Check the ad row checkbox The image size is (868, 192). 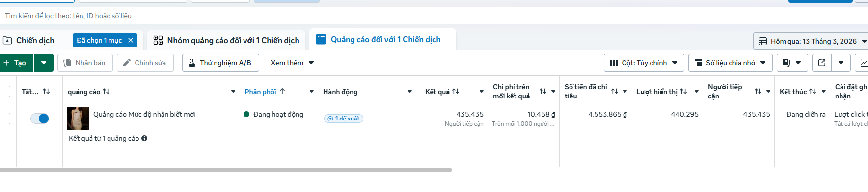click(5, 119)
